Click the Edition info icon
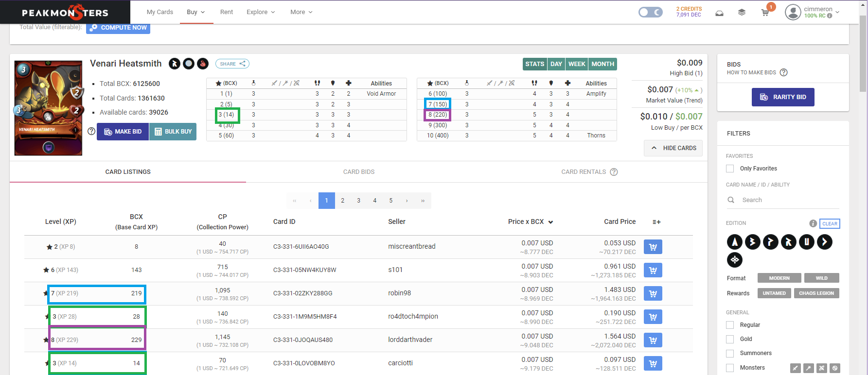The image size is (868, 375). (x=813, y=223)
